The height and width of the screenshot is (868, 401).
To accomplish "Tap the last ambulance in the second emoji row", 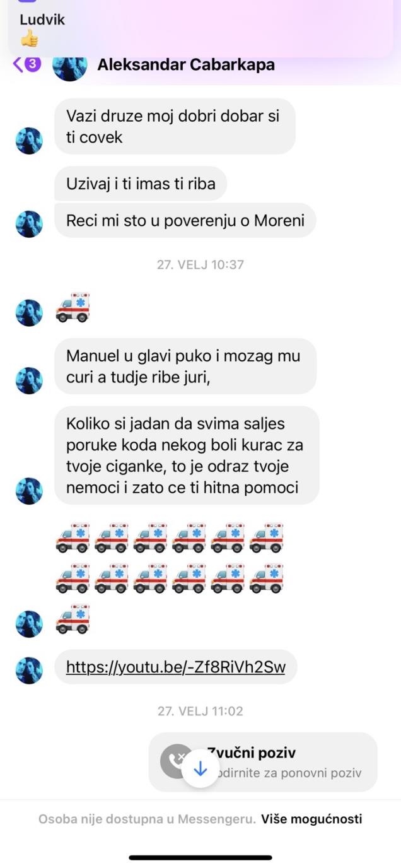I will coord(266,578).
